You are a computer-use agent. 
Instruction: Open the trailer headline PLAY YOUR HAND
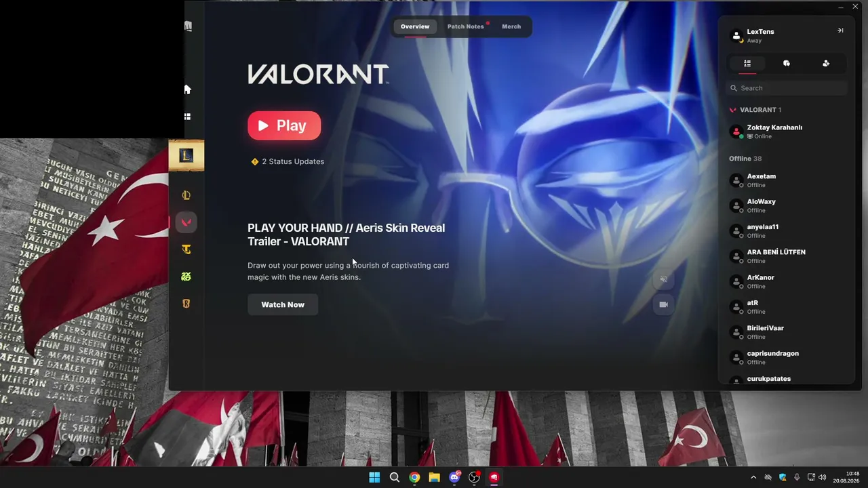[346, 235]
